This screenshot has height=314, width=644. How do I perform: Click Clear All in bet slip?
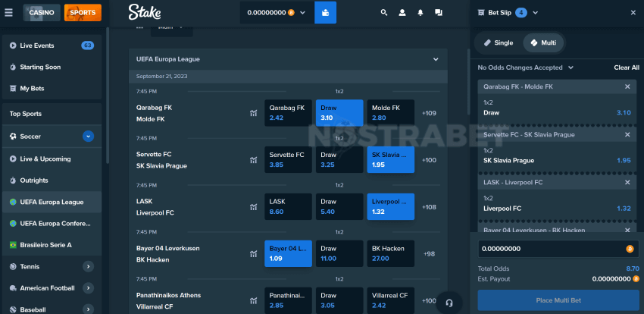click(x=627, y=68)
